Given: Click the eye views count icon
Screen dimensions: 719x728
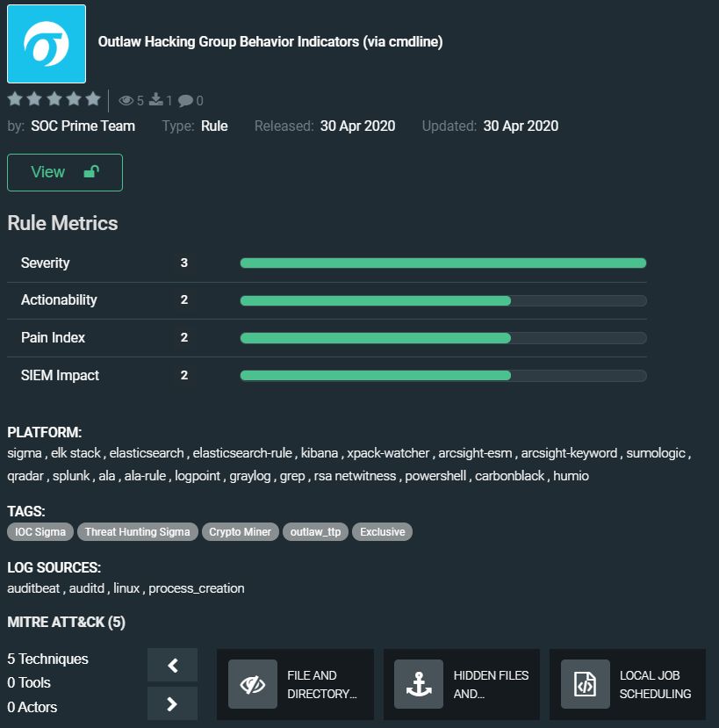Looking at the screenshot, I should click(x=126, y=100).
